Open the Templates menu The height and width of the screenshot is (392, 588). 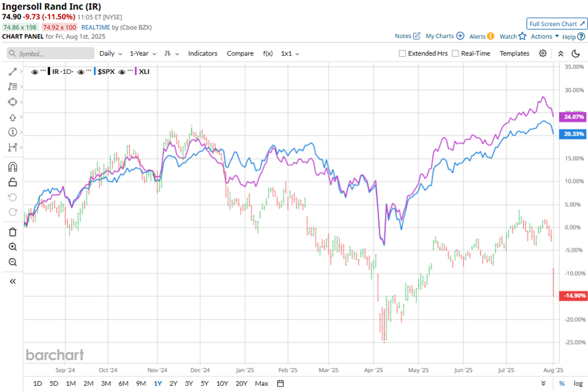tap(514, 54)
